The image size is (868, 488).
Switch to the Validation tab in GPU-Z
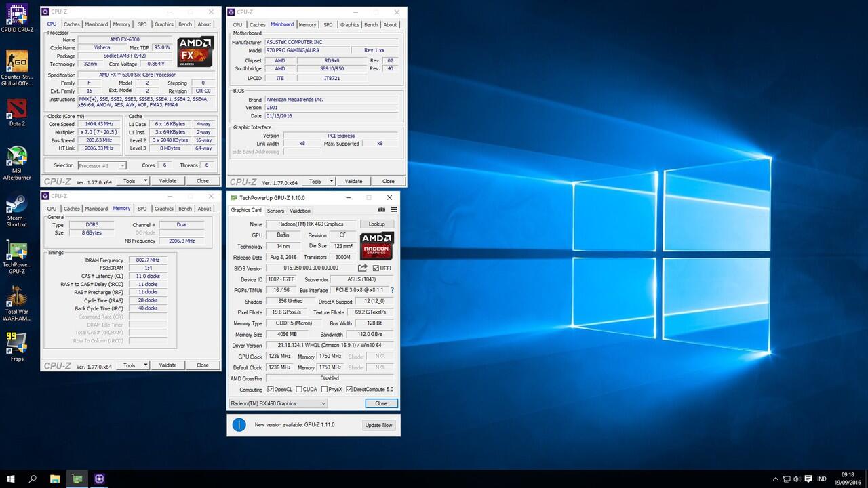(x=300, y=211)
